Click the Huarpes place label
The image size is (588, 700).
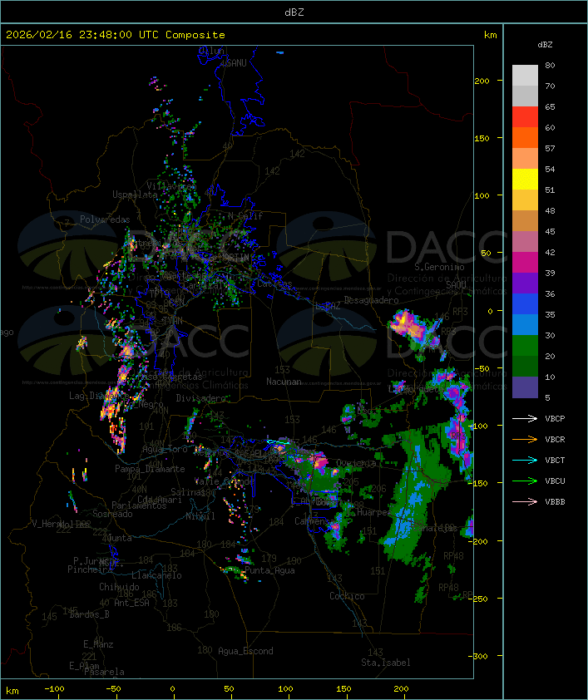click(x=374, y=512)
